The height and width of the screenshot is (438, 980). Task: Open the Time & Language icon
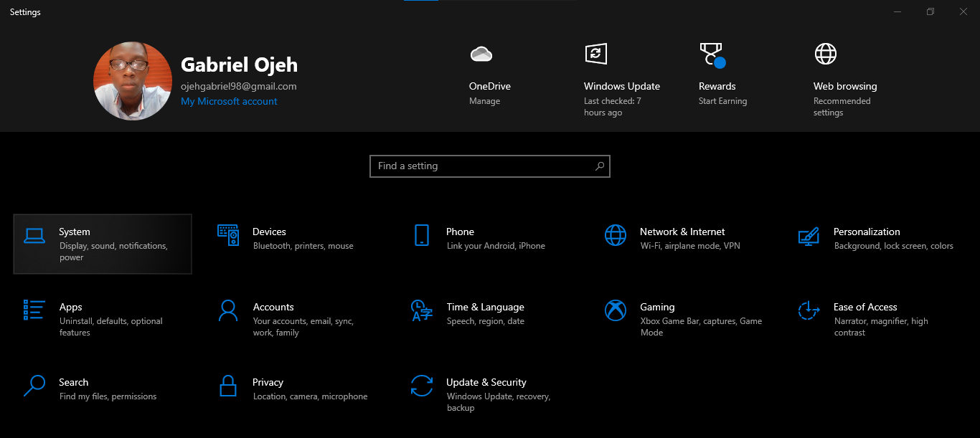tap(422, 310)
